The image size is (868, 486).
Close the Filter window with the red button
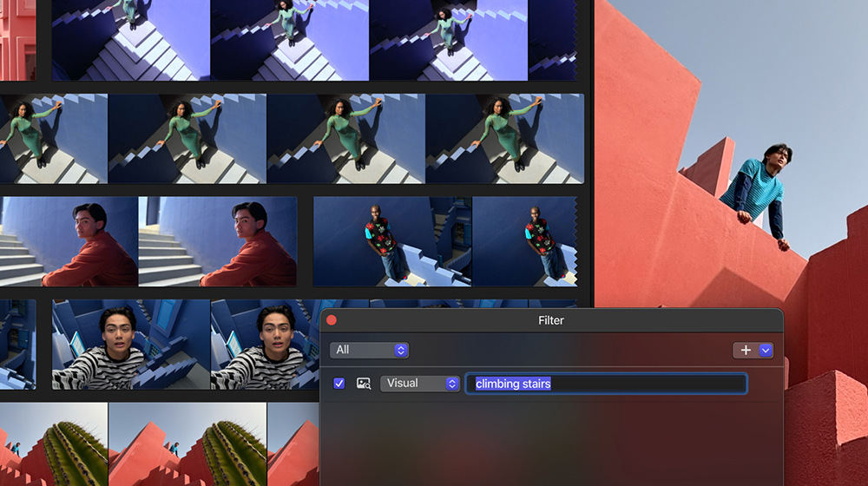point(332,320)
